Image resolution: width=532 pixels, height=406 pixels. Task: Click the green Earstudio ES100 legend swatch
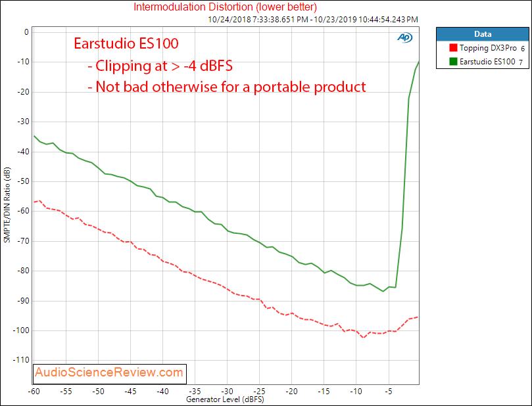click(x=453, y=61)
